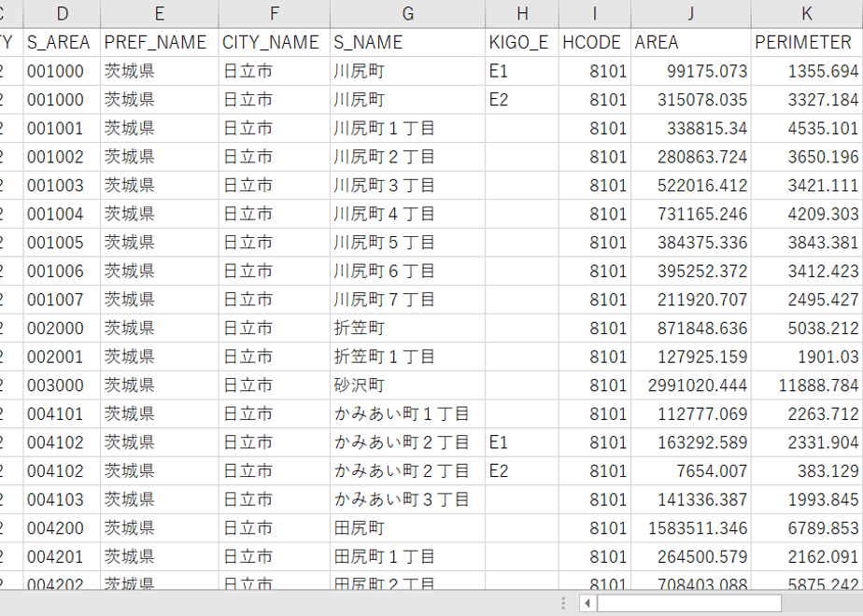Click the cell containing 折笠町1丁目
Image resolution: width=863 pixels, height=616 pixels.
[x=408, y=357]
